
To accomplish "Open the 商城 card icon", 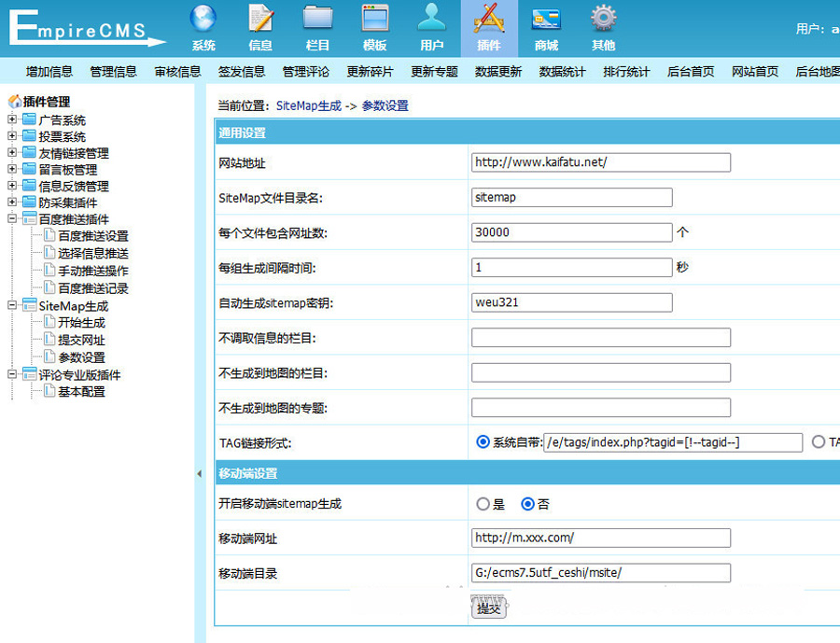I will coord(546,20).
